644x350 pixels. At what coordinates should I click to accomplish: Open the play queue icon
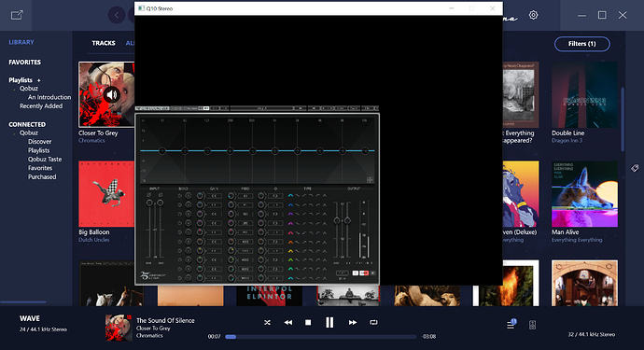coord(511,324)
